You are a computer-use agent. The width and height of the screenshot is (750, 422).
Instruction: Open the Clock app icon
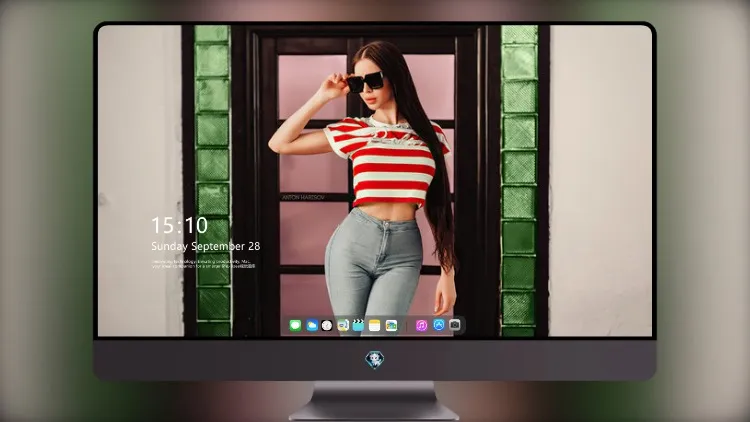tap(327, 325)
